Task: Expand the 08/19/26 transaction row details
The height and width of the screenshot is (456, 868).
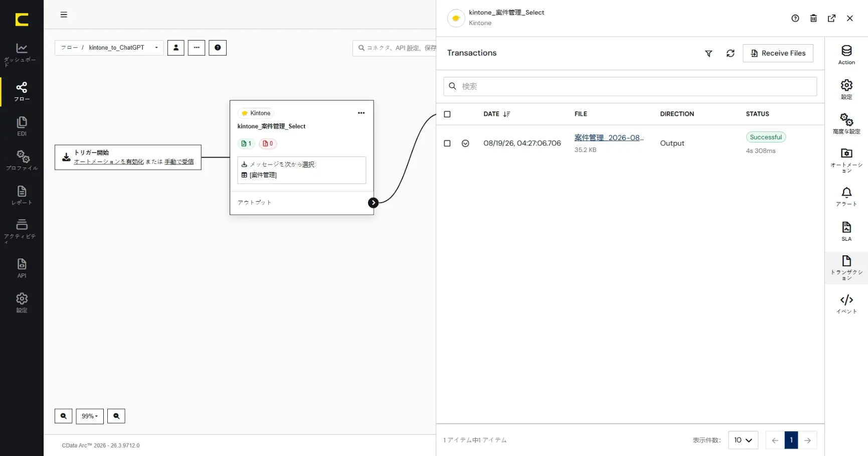Action: click(465, 143)
